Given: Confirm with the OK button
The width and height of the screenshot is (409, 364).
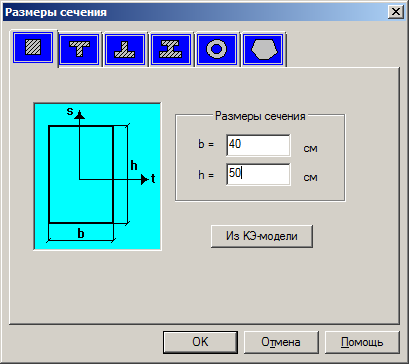Looking at the screenshot, I should pos(200,342).
